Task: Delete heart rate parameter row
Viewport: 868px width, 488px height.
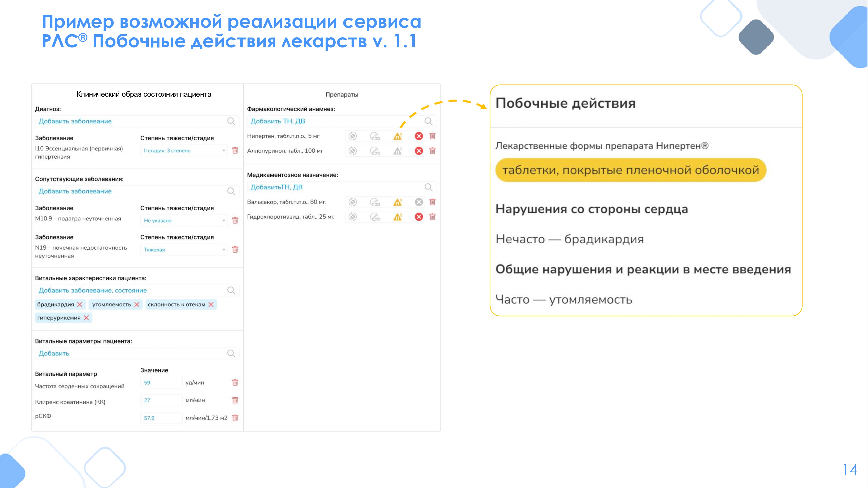Action: click(235, 383)
